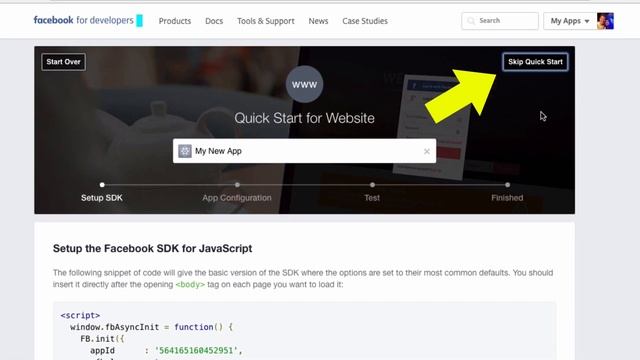
Task: Open Tools & Support menu
Action: click(266, 21)
